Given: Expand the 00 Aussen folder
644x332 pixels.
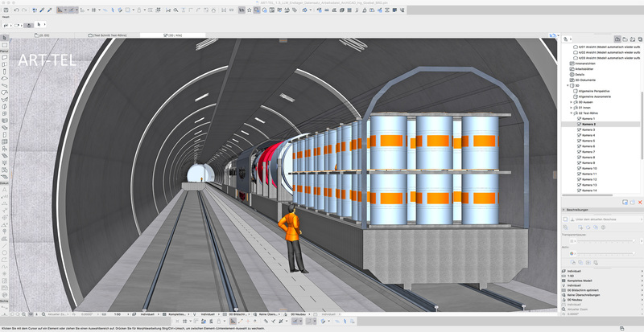Looking at the screenshot, I should pyautogui.click(x=571, y=102).
